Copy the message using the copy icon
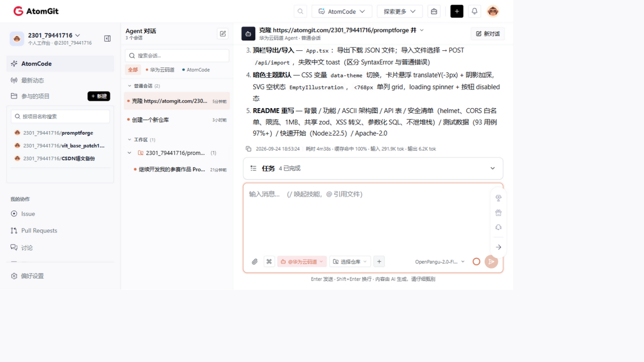This screenshot has height=362, width=644. tap(249, 149)
